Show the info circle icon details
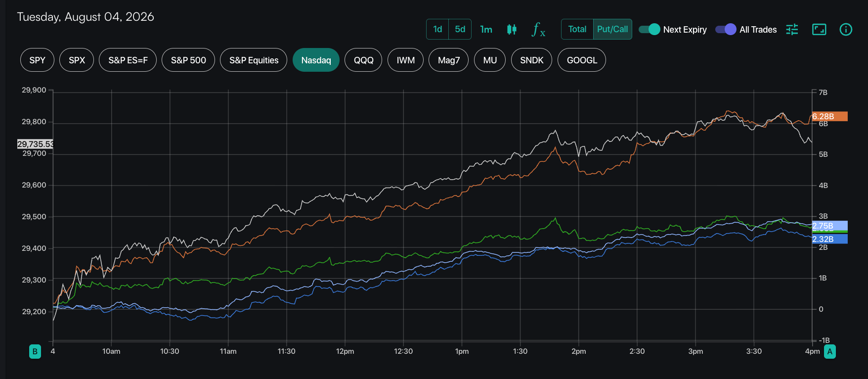Screen dimensions: 868x379 (x=846, y=29)
